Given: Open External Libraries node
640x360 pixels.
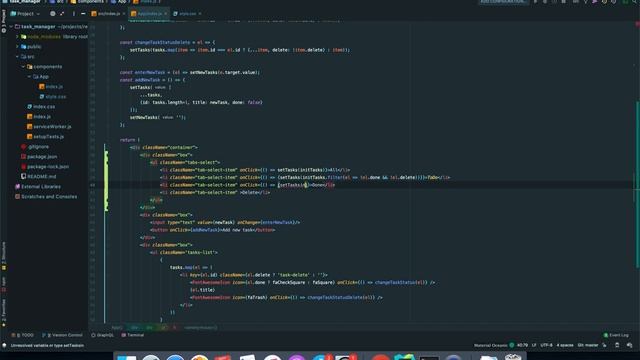Looking at the screenshot, I should coord(38,187).
